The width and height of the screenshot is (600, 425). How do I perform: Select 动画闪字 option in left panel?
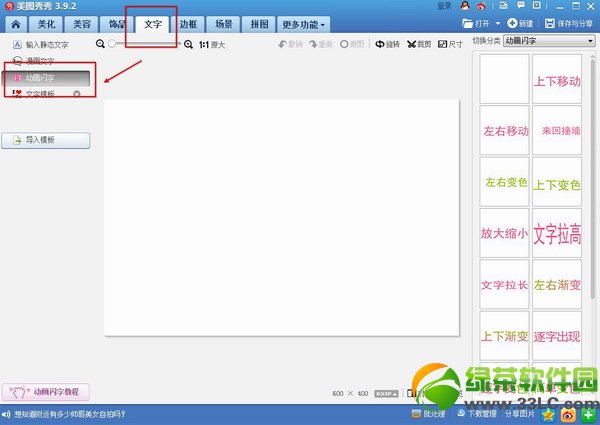[46, 78]
